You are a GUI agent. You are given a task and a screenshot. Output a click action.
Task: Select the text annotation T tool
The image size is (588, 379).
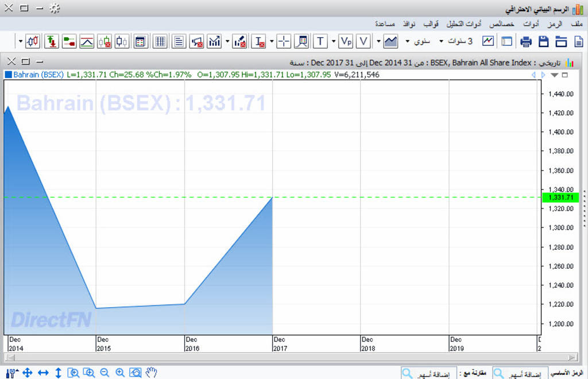[x=320, y=41]
